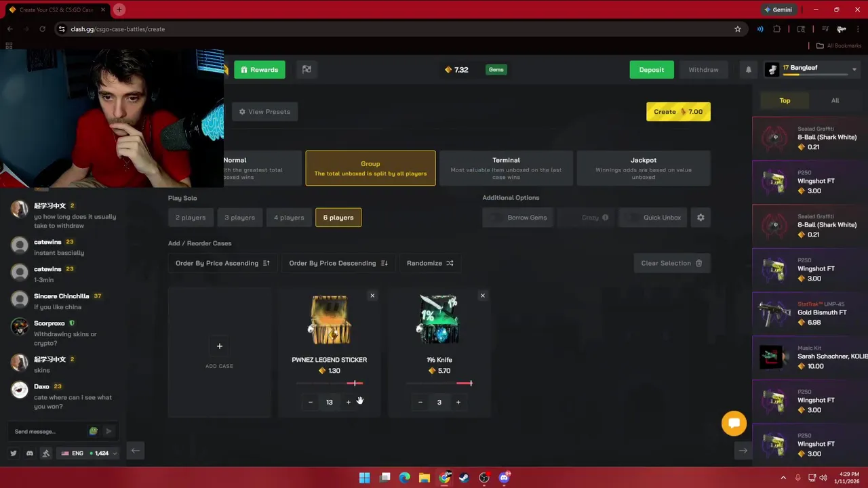868x488 pixels.
Task: Select the Jackpot battle mode
Action: [x=643, y=168]
